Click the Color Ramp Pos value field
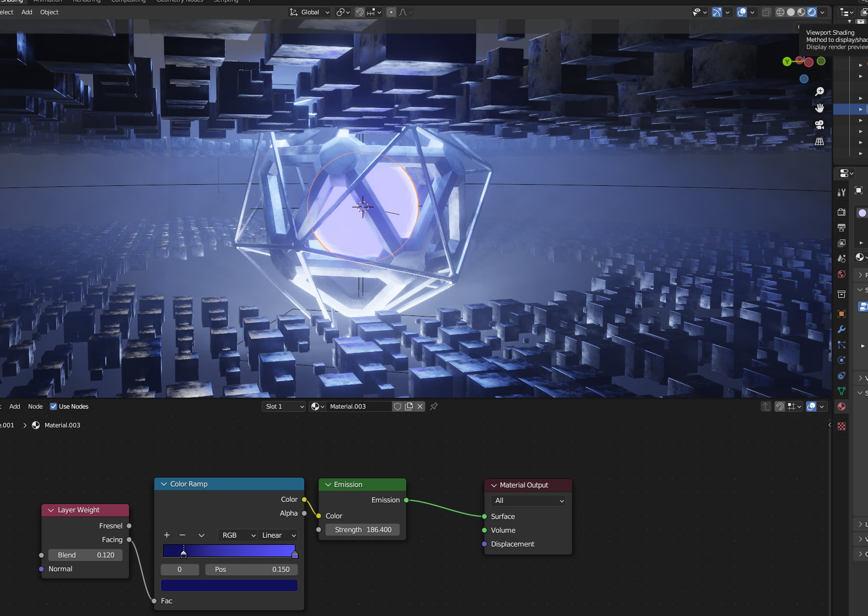Screen dimensions: 868x616 251,569
